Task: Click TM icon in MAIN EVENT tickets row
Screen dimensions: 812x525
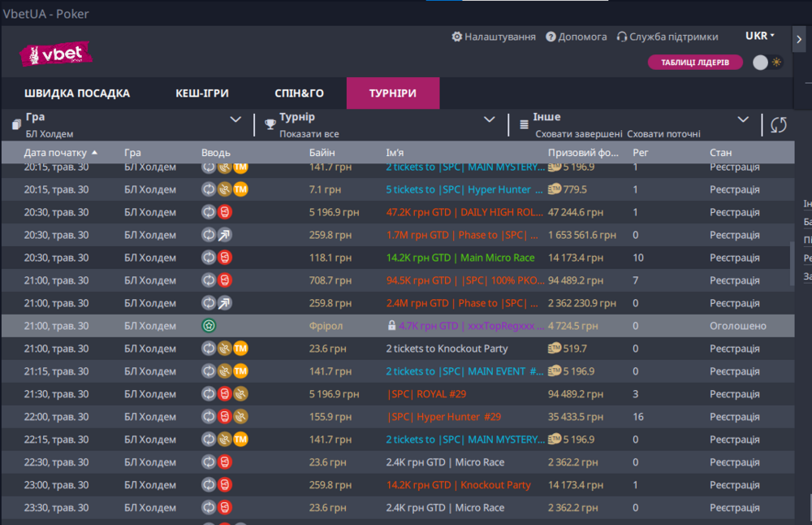Action: tap(240, 371)
